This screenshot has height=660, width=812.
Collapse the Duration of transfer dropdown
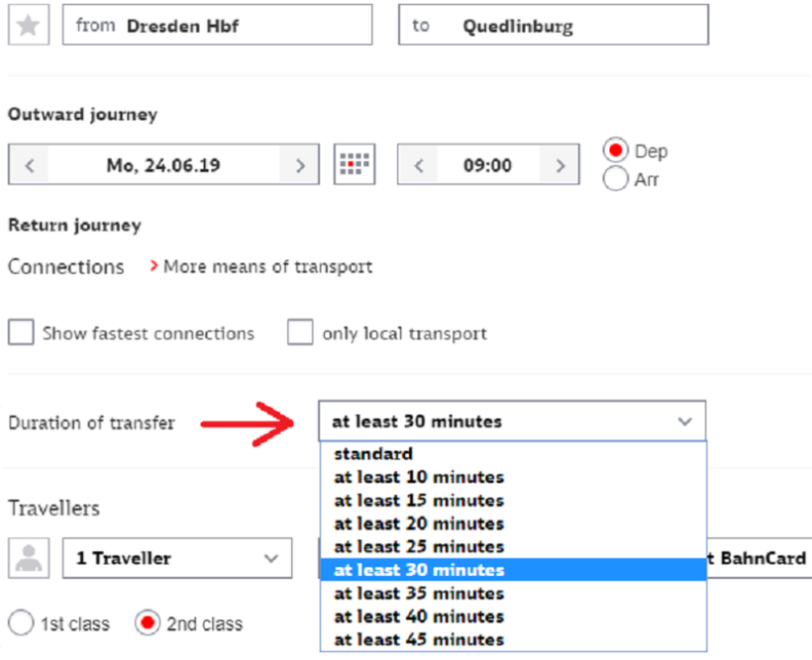684,422
